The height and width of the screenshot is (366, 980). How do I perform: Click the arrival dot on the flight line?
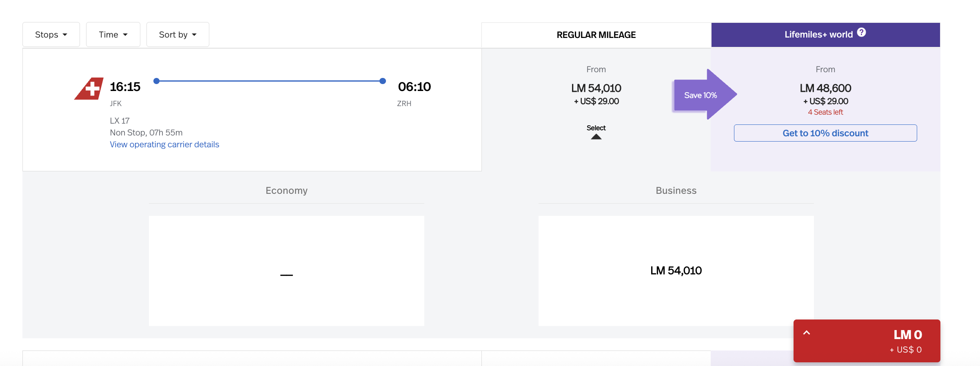pyautogui.click(x=383, y=81)
